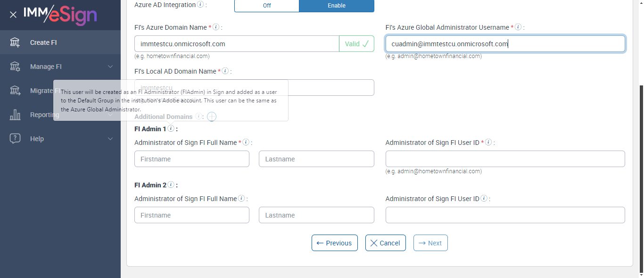Image resolution: width=644 pixels, height=278 pixels.
Task: Open the Create FI menu item
Action: 43,42
